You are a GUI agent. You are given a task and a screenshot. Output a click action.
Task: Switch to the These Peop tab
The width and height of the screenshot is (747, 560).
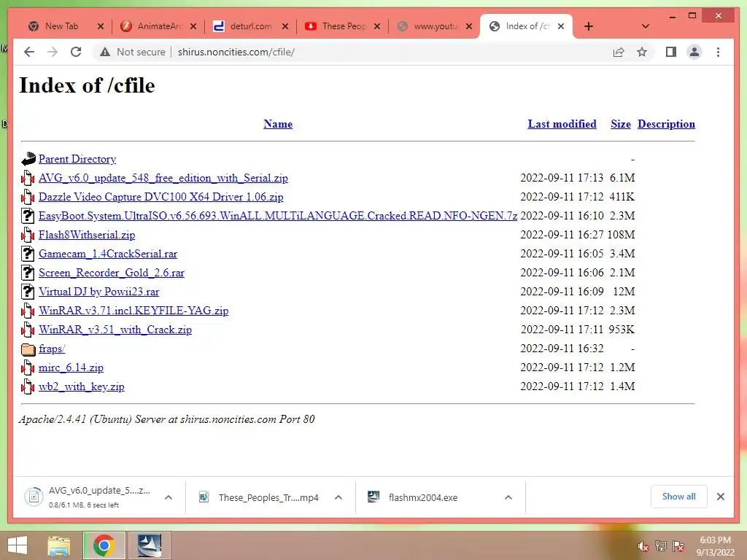(344, 26)
